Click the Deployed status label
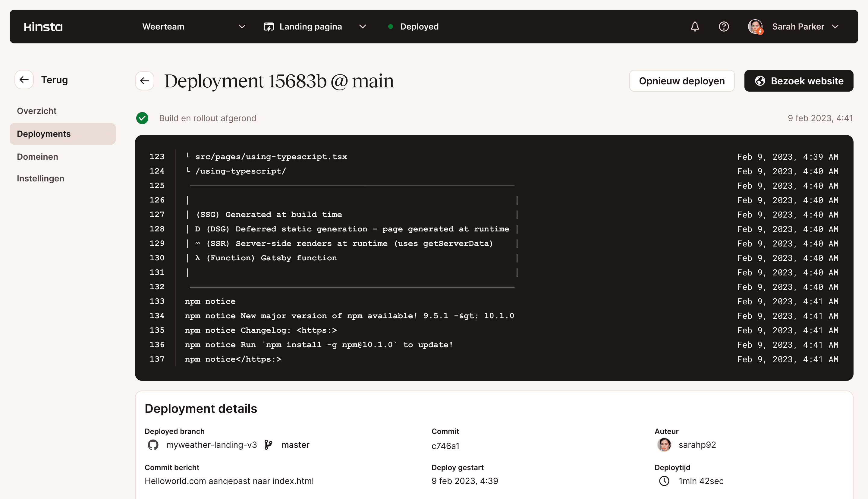The height and width of the screenshot is (499, 868). (x=419, y=27)
